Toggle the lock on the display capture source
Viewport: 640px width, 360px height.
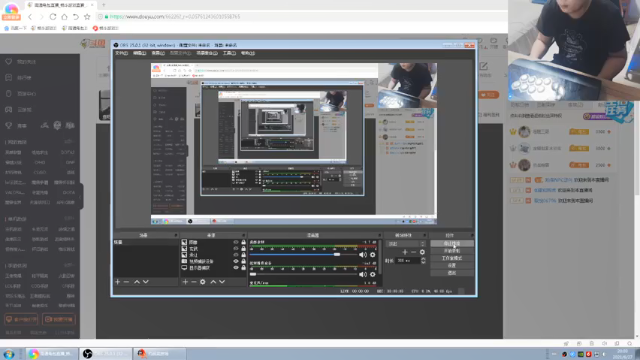243,268
